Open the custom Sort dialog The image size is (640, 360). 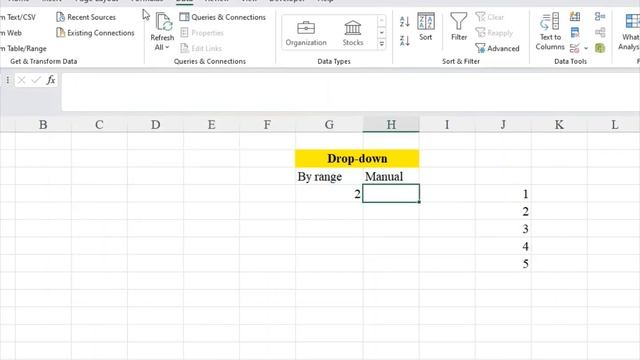click(426, 27)
